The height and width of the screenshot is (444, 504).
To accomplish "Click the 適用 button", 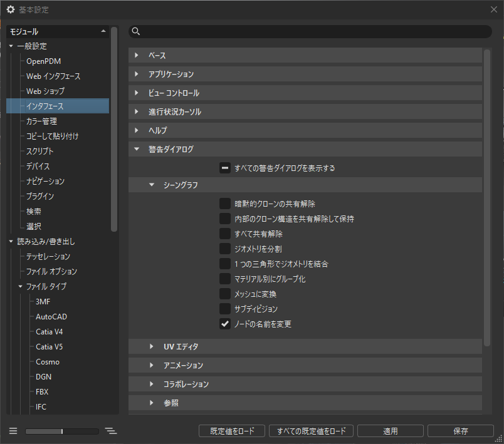I will point(390,430).
